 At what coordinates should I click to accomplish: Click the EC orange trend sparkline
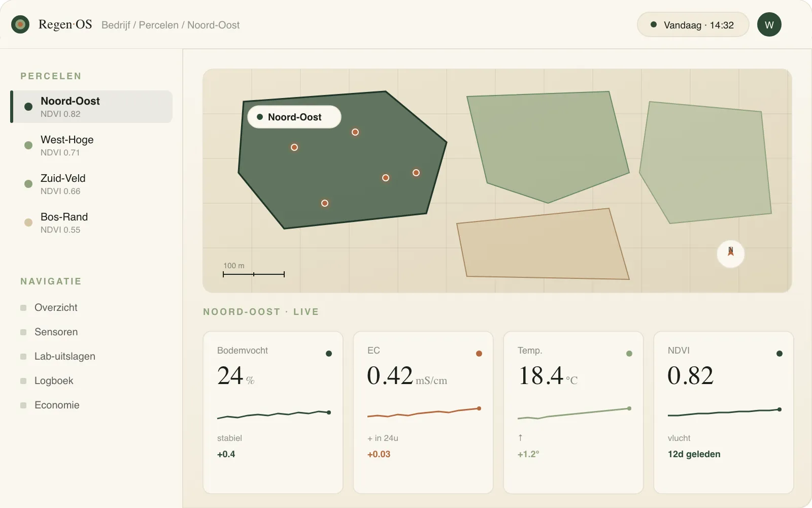[424, 412]
